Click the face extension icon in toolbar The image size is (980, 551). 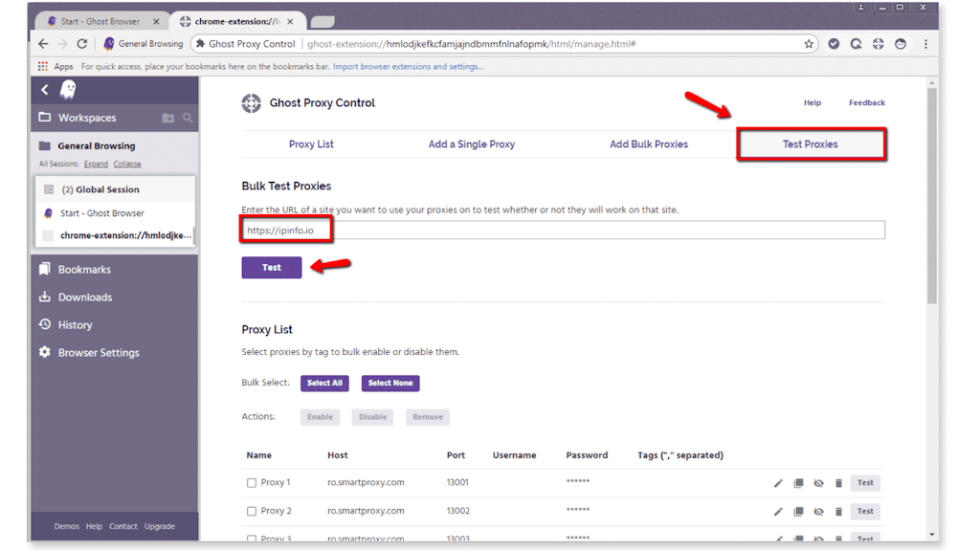pos(901,44)
